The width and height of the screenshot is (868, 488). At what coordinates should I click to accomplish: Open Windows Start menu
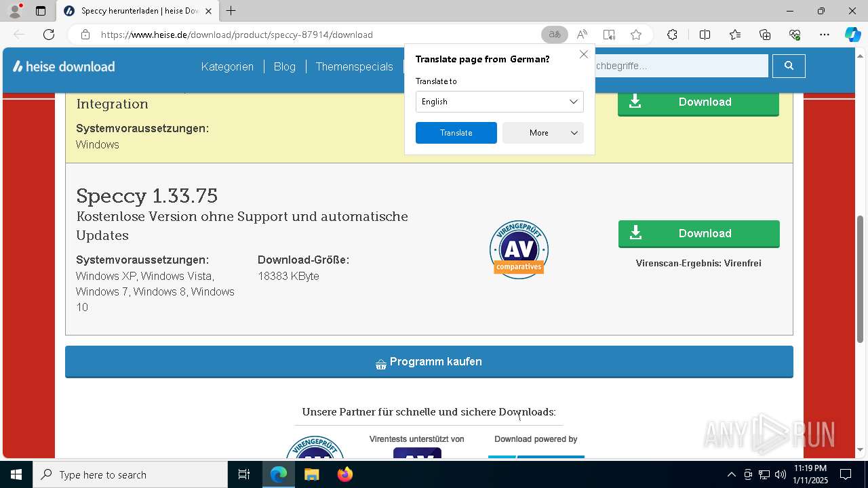(16, 474)
